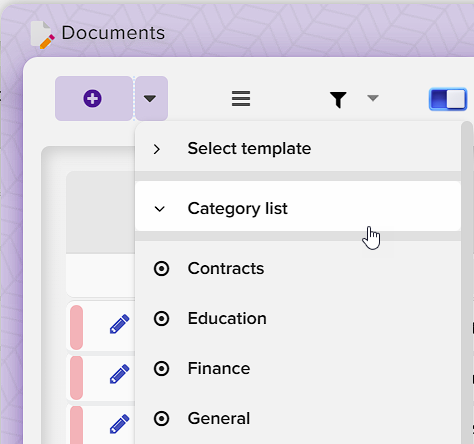Click the radio icon beside Finance
474x444 pixels.
tap(161, 369)
